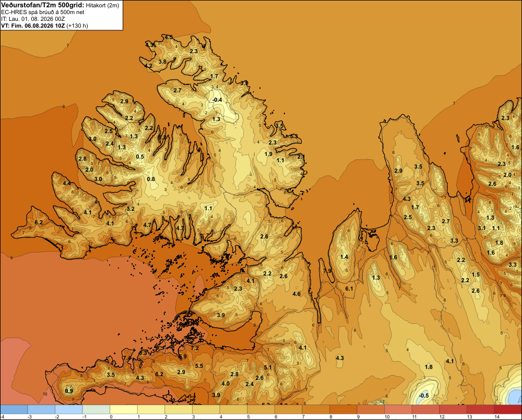
Task: Click the legend swatch between 10 and 11
Action: [x=398, y=410]
